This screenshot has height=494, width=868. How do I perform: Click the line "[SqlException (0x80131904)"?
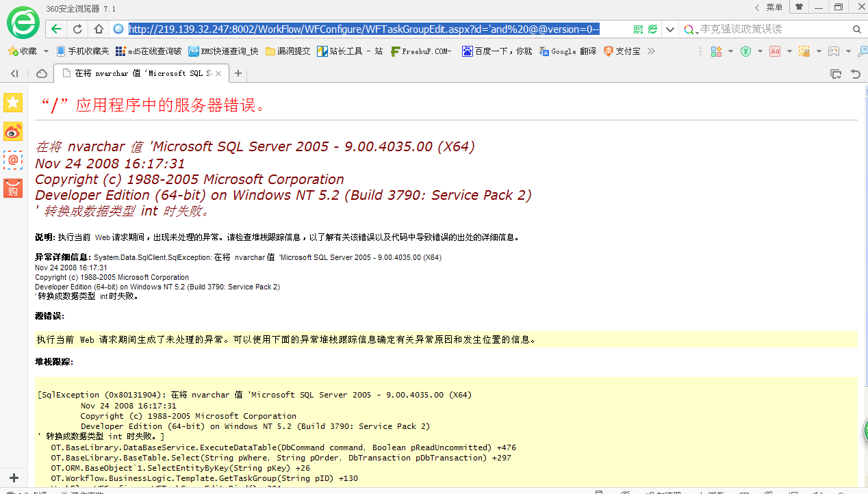coord(255,395)
